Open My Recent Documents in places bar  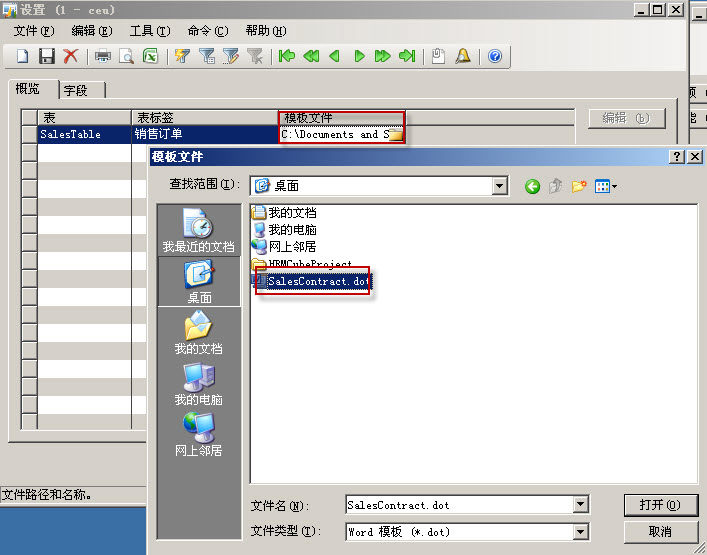[x=199, y=230]
